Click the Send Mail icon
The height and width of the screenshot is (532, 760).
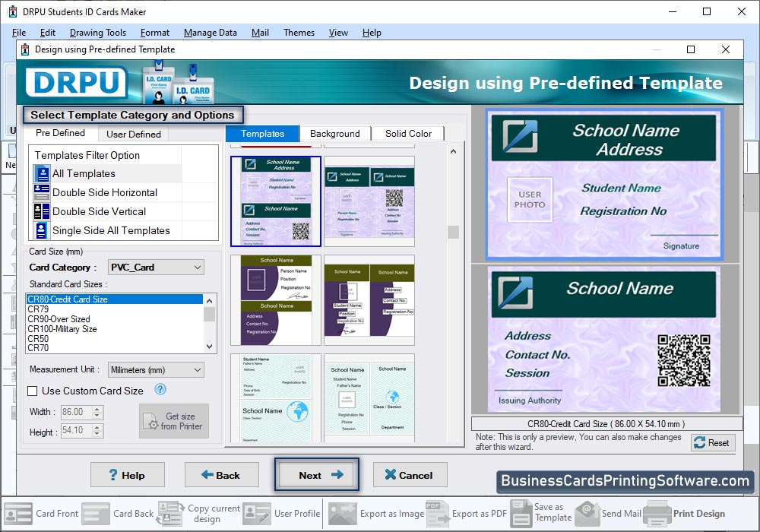coord(587,514)
